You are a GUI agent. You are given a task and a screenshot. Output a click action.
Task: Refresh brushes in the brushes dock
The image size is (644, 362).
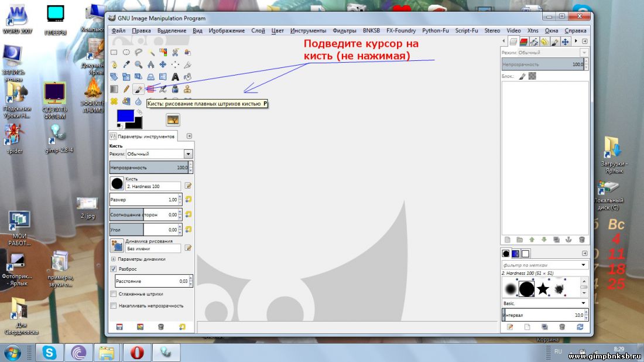pos(580,327)
